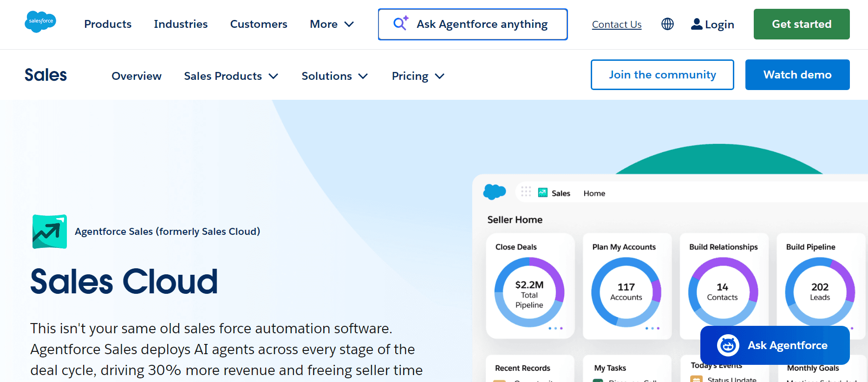Click Agentforce Sales (formerly Sales Cloud) text
Image resolution: width=868 pixels, height=382 pixels.
167,232
